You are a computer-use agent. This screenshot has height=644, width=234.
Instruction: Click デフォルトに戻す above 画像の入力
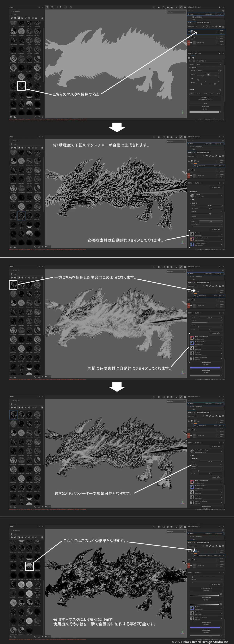tap(216, 188)
